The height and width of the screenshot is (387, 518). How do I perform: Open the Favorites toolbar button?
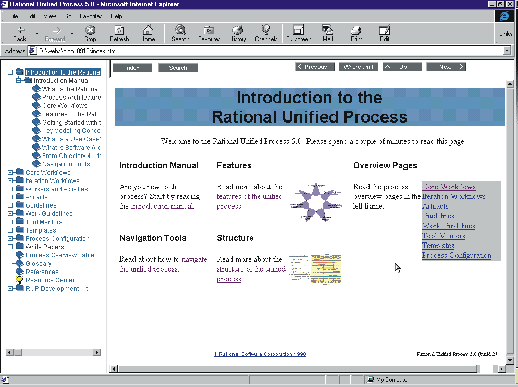point(209,33)
